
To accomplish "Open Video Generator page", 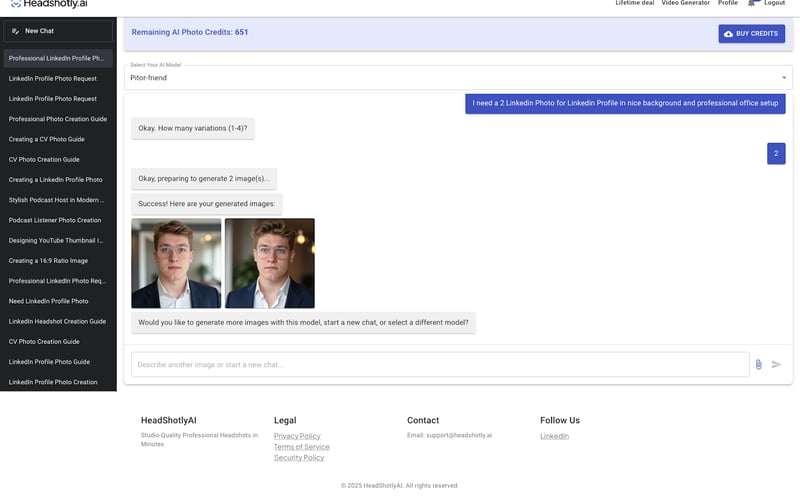I will click(x=685, y=3).
